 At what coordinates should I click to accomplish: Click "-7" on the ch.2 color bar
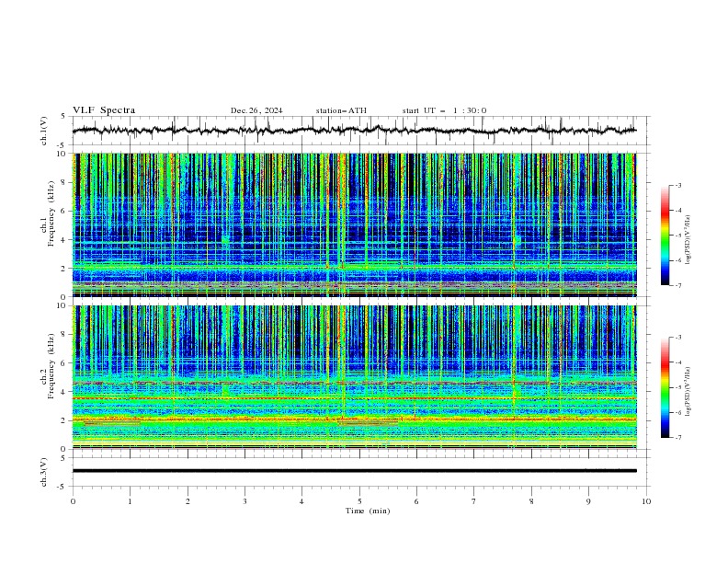tap(678, 438)
